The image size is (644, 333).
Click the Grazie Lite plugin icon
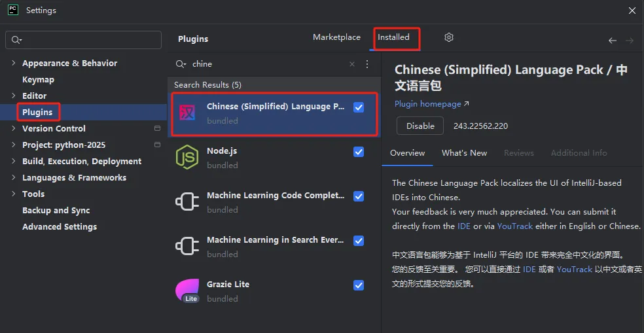click(187, 290)
